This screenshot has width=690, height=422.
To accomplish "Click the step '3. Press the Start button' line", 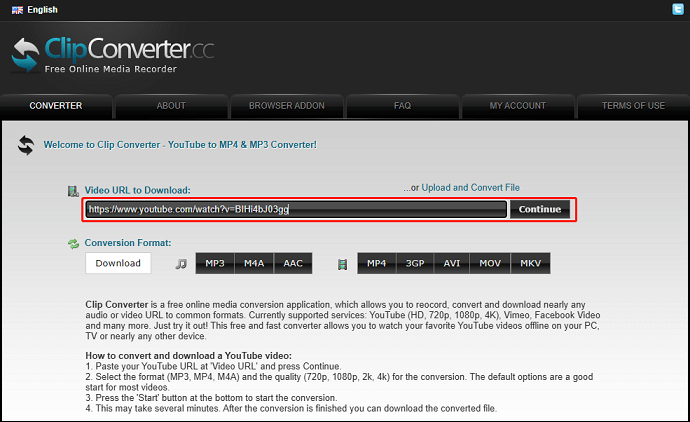I will click(211, 398).
